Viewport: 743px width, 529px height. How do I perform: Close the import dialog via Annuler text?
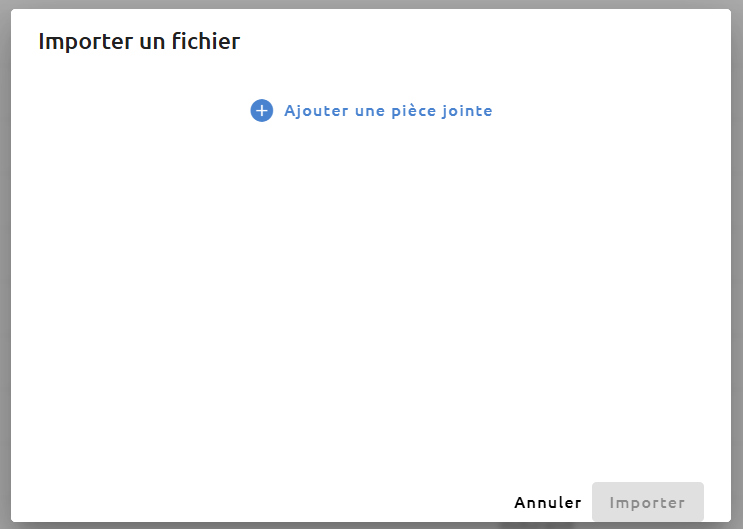[548, 502]
